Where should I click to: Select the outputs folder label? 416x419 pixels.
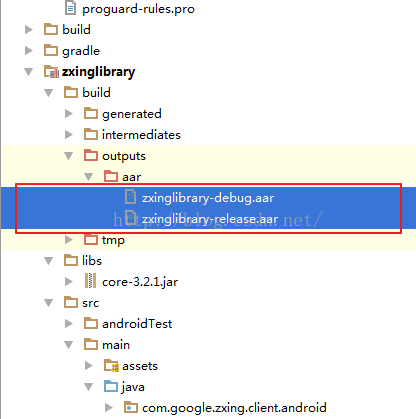pos(124,156)
